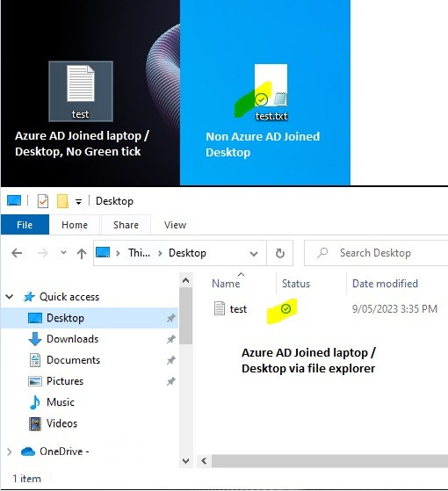This screenshot has width=448, height=491.
Task: Click the Desktop monitor icon in title bar
Action: pos(14,201)
